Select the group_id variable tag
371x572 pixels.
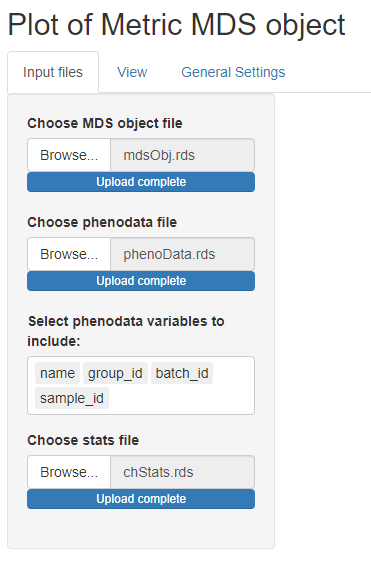(115, 373)
